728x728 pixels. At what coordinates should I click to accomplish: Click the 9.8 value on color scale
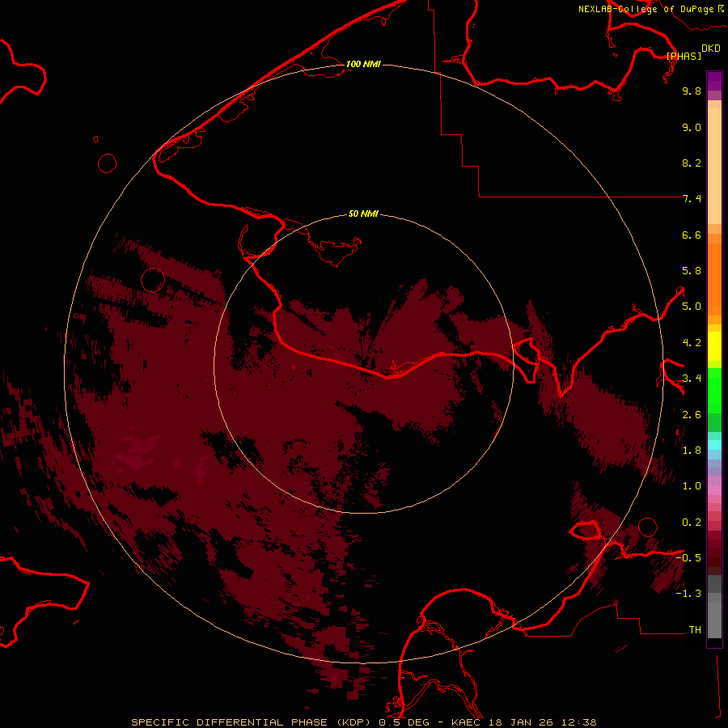(692, 91)
